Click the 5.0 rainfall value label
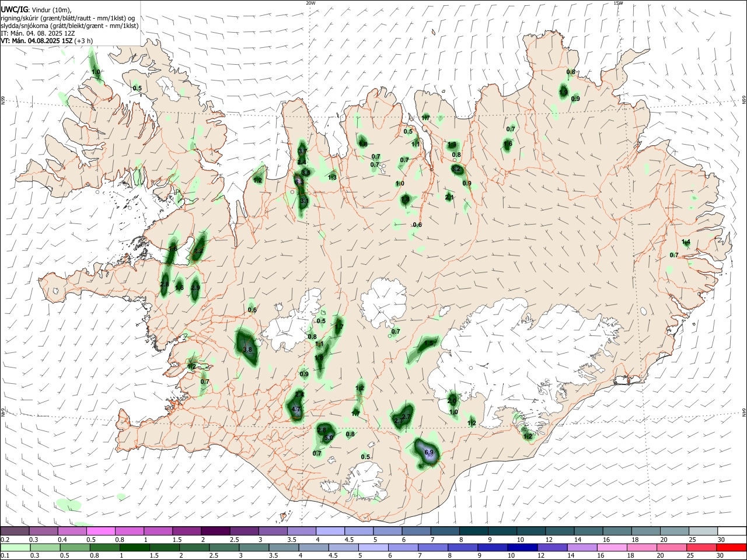 click(329, 437)
